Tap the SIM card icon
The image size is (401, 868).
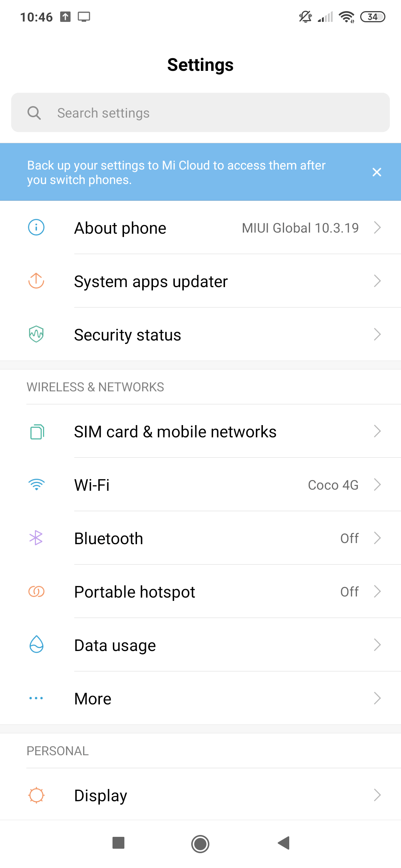(37, 431)
